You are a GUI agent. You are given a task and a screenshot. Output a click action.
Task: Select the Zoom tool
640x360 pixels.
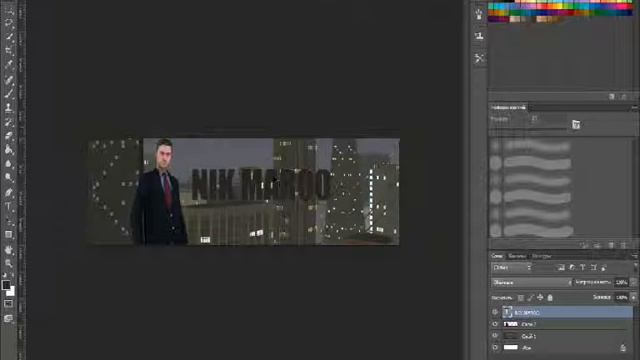coord(9,263)
